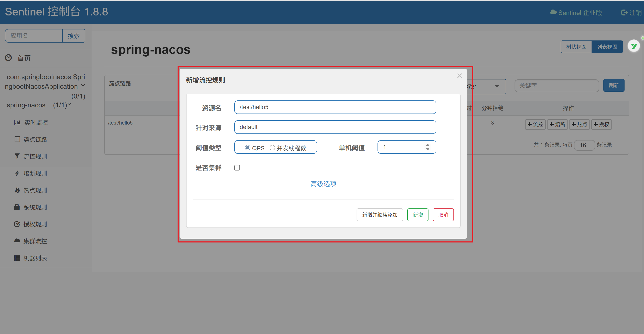Expand com.springbootnacos application chevron
The height and width of the screenshot is (334, 644).
83,85
